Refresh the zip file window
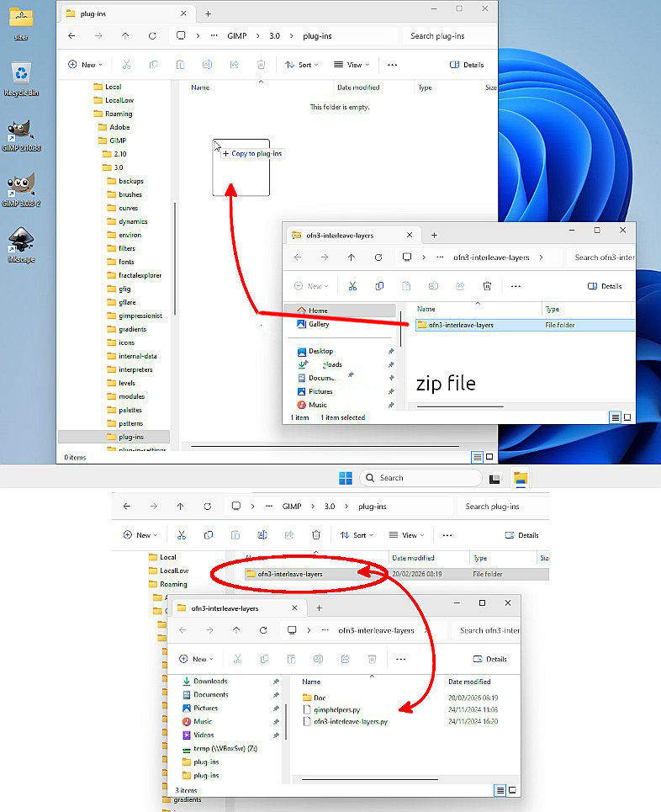 (x=378, y=257)
